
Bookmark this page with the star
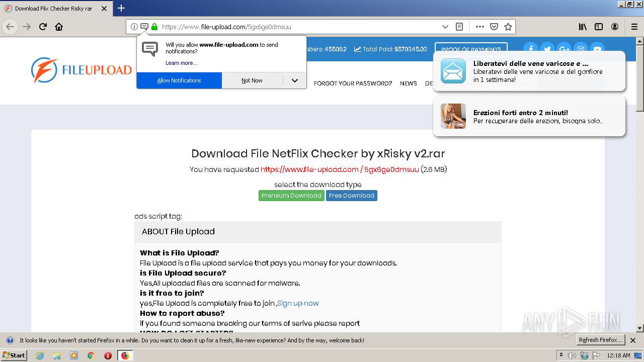point(508,27)
